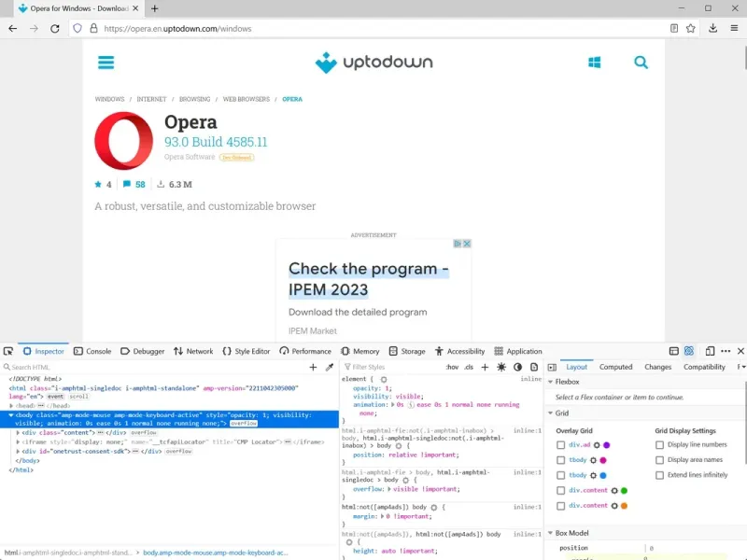Screen dimensions: 747x560
Task: Close the developer tools panel
Action: (740, 351)
